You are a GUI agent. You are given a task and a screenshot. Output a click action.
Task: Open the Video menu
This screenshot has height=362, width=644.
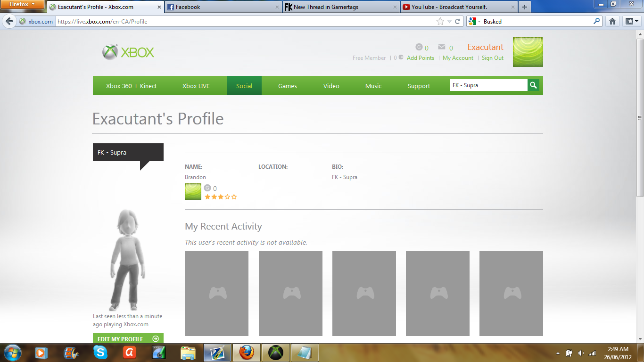pos(331,86)
